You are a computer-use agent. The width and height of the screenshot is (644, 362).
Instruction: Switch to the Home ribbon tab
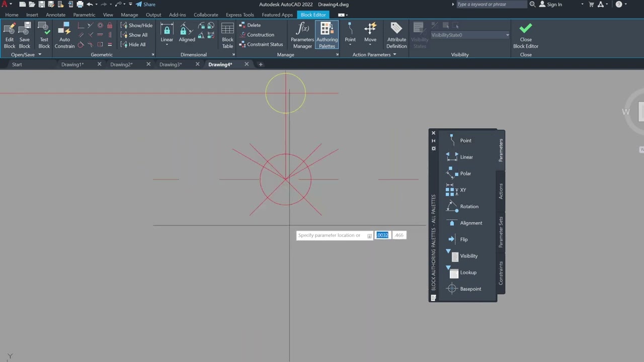[x=12, y=15]
